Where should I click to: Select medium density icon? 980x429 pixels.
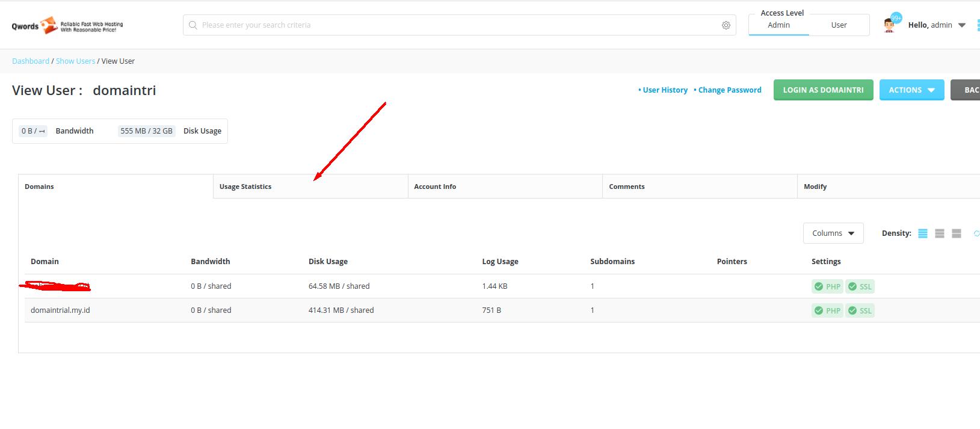[940, 233]
